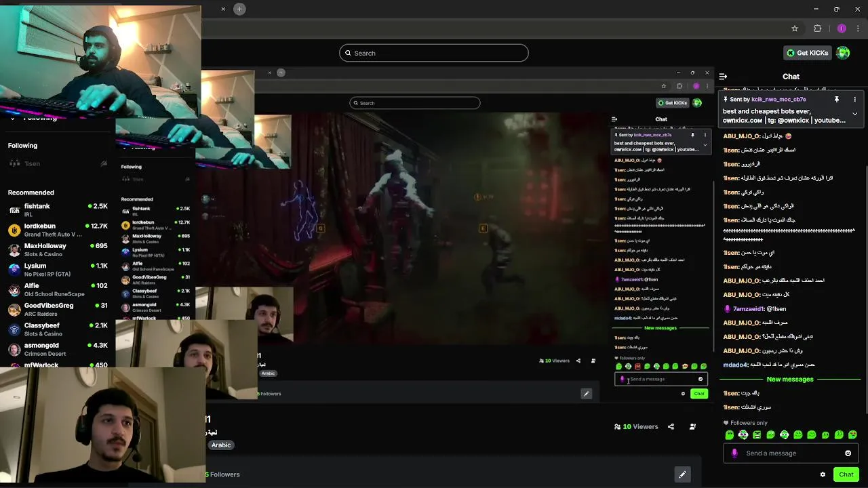Open a new browser tab with plus
This screenshot has width=868, height=488.
239,9
